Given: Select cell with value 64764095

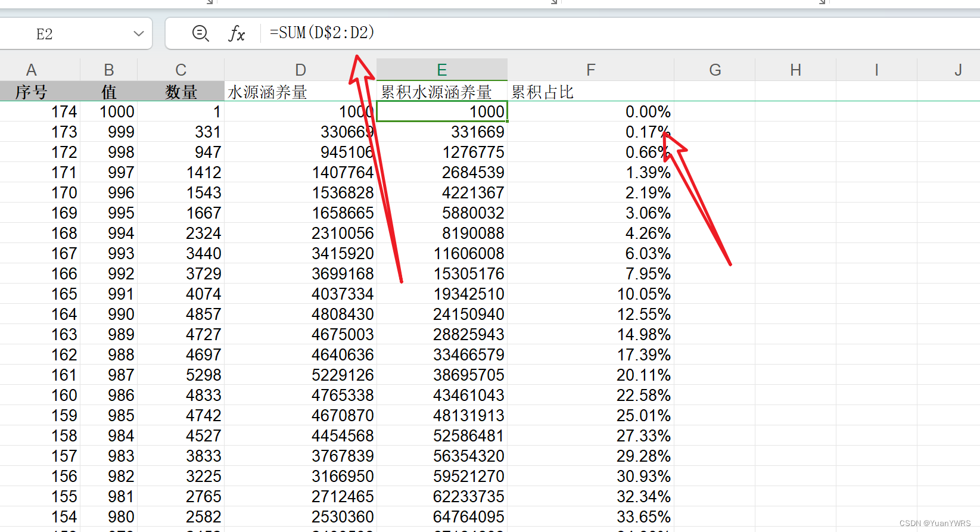Looking at the screenshot, I should tap(442, 517).
